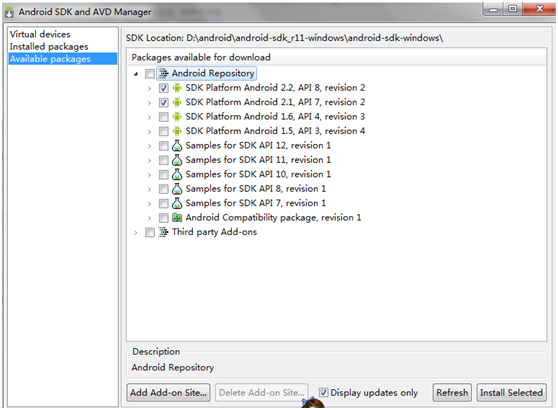Screen dimensions: 558x410
Task: Click the flask icon for Samples API 7
Action: click(x=177, y=203)
